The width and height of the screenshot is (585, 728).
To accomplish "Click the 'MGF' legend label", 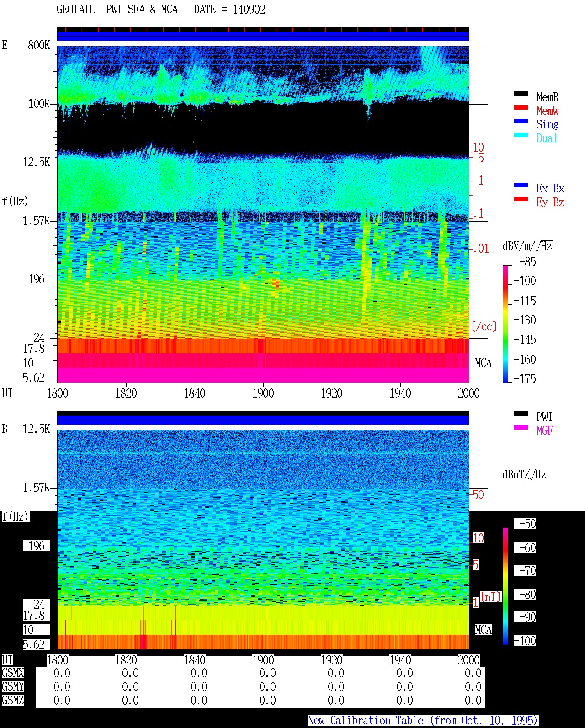I will point(544,430).
